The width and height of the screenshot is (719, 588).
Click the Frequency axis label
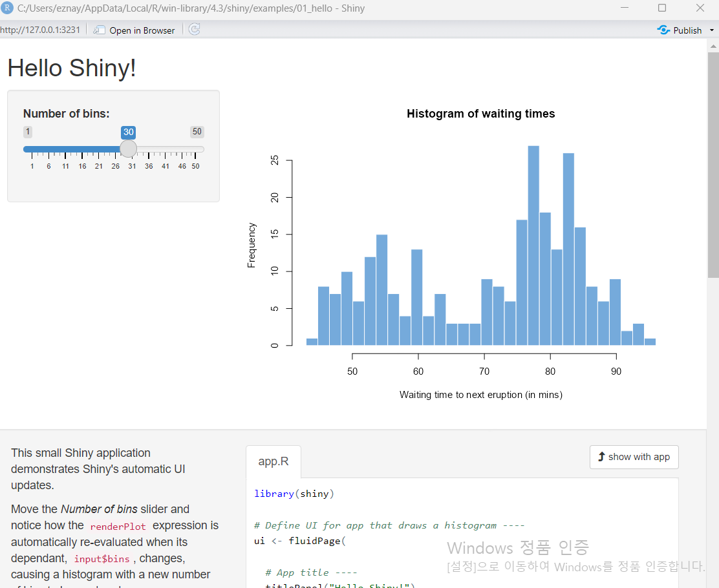(252, 245)
